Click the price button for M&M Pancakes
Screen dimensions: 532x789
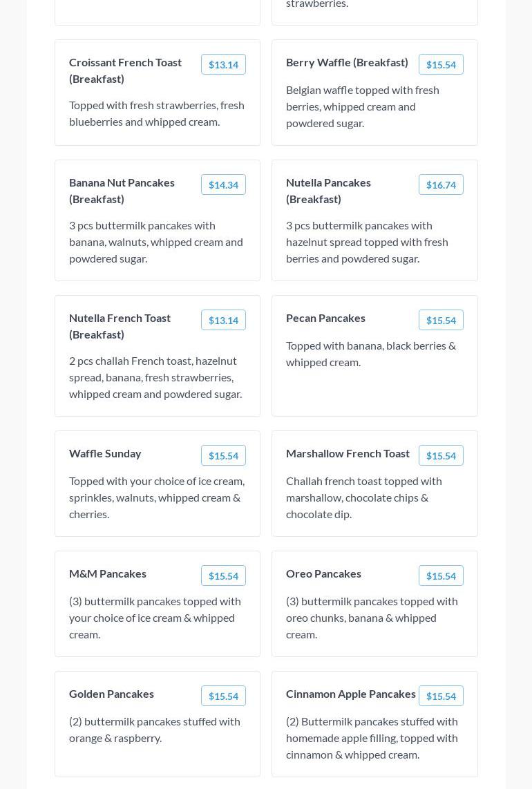coord(223,576)
